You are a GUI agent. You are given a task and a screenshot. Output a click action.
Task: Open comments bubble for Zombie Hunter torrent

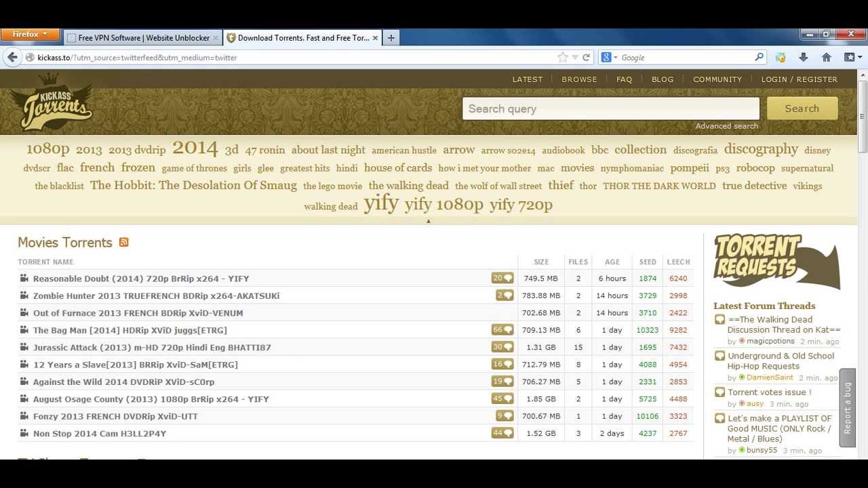(x=505, y=296)
